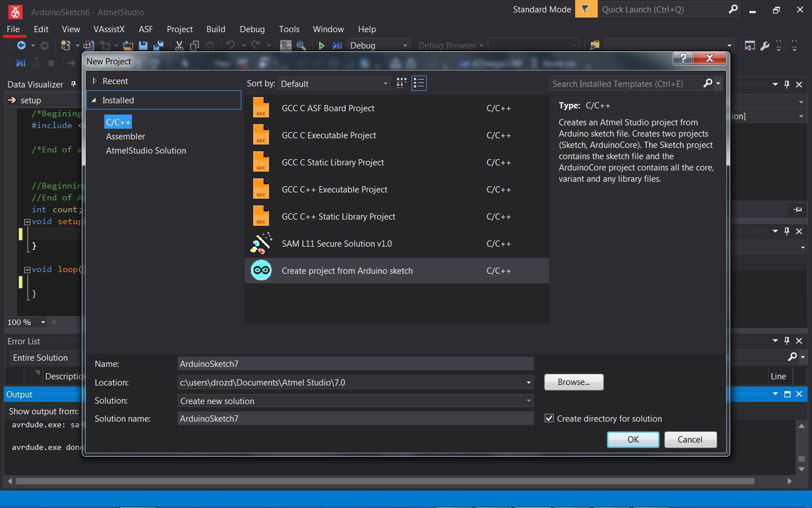
Task: Select GCC C Executable Project template
Action: click(396, 135)
